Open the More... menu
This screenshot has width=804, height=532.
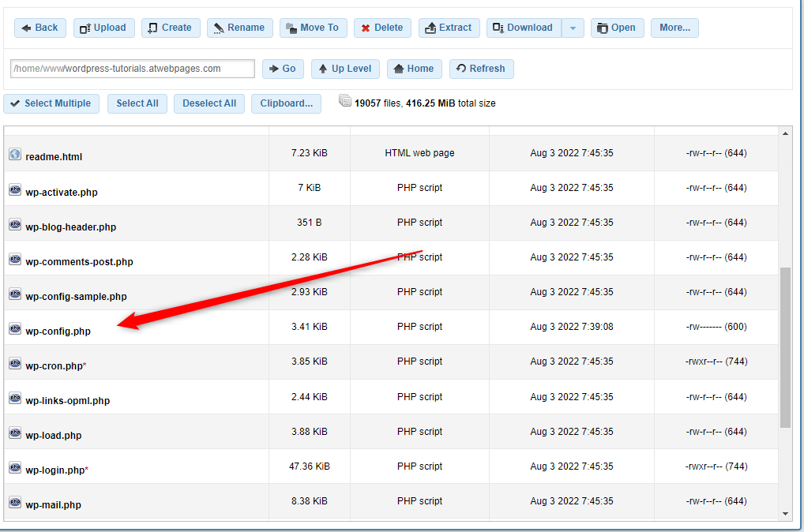coord(674,28)
